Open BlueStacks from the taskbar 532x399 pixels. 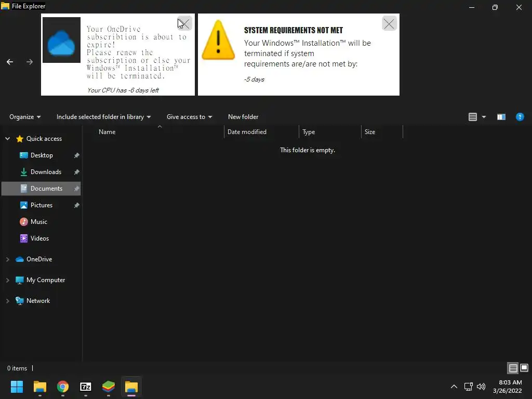pos(109,387)
